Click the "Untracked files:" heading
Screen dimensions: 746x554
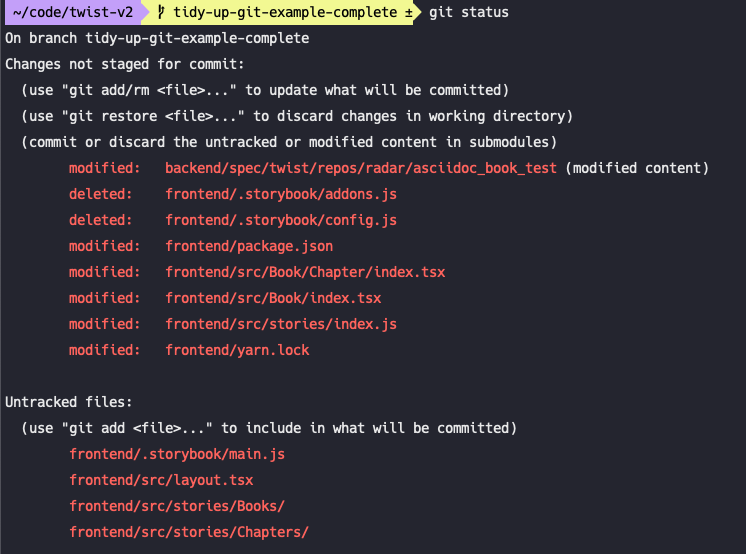[69, 402]
